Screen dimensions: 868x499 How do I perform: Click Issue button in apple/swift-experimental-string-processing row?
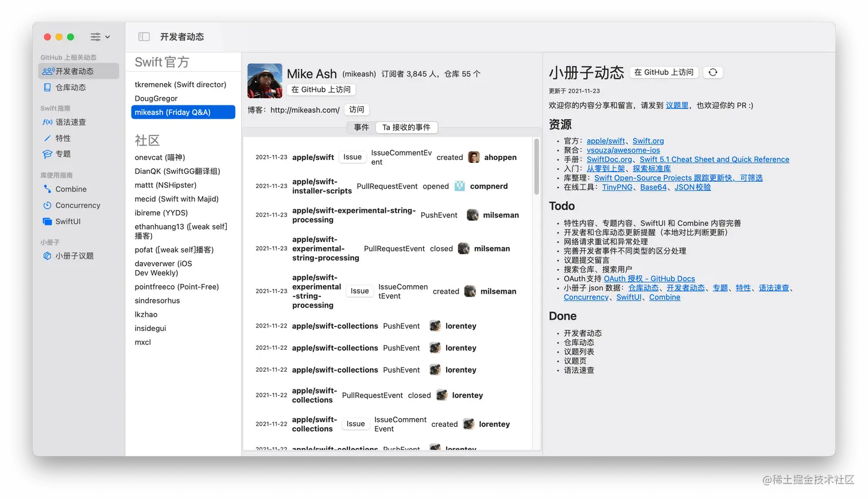pyautogui.click(x=360, y=291)
